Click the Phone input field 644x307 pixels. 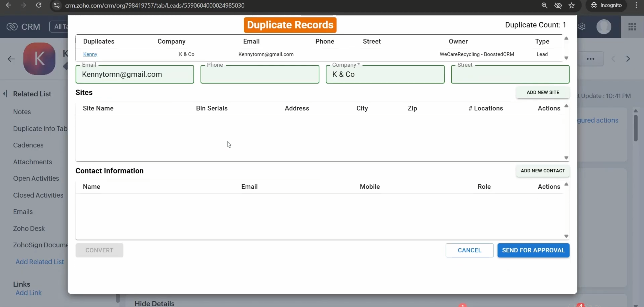tap(260, 74)
